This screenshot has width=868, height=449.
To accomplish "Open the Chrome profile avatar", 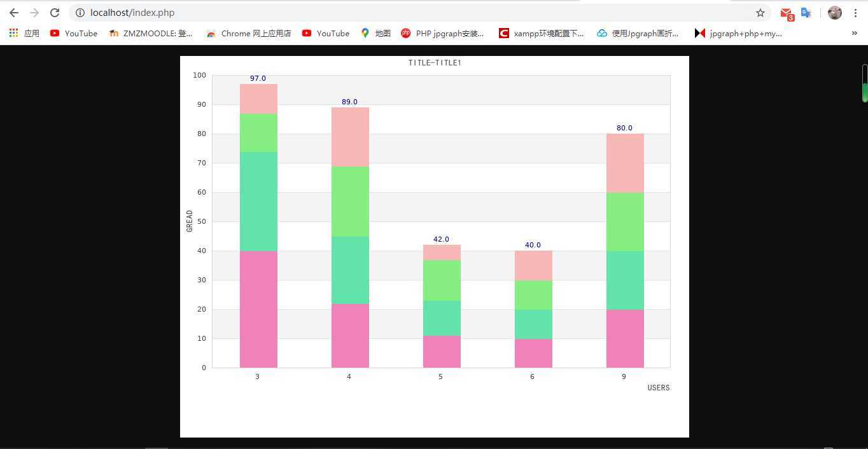I will (x=835, y=13).
